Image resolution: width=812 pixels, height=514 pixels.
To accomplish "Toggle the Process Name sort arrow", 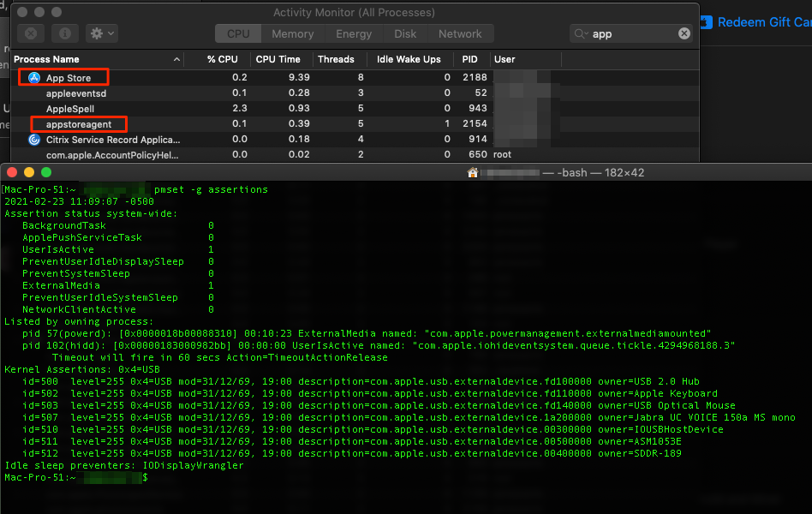I will tap(176, 60).
